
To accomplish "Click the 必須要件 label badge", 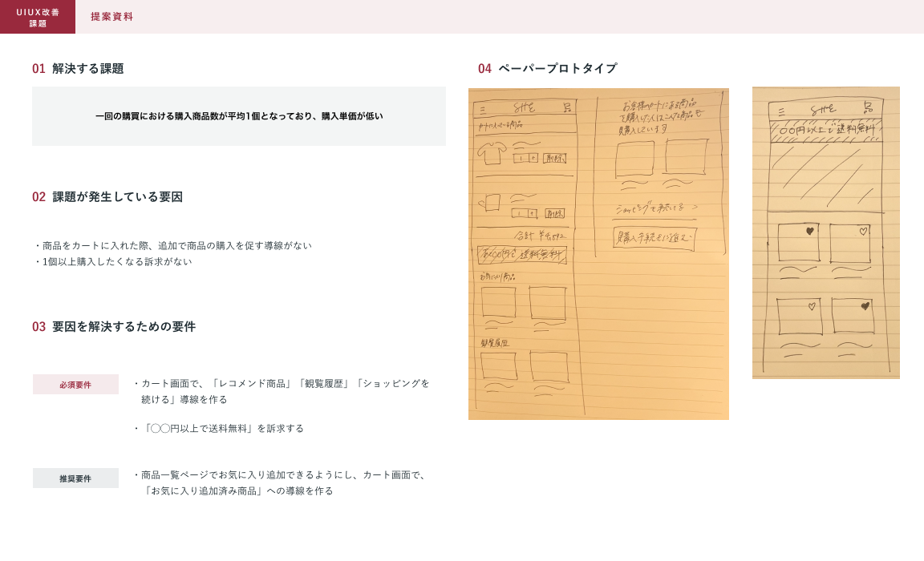I will [75, 385].
